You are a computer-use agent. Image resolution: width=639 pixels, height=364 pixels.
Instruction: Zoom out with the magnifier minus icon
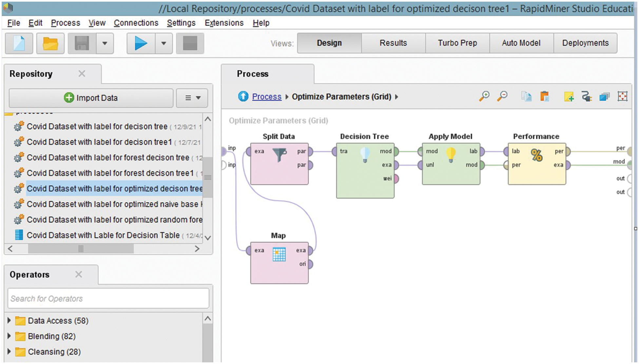[502, 97]
